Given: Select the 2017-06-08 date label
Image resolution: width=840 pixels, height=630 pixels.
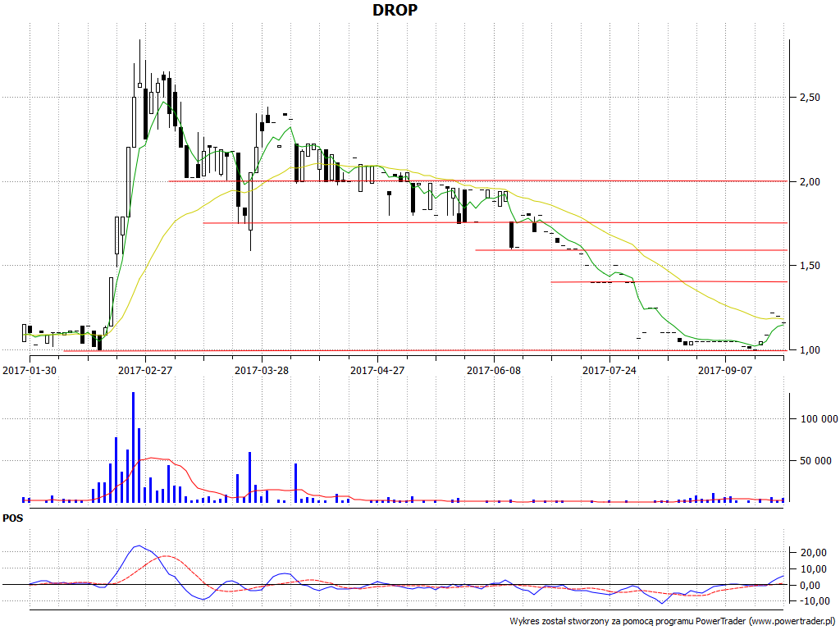Looking at the screenshot, I should (493, 370).
